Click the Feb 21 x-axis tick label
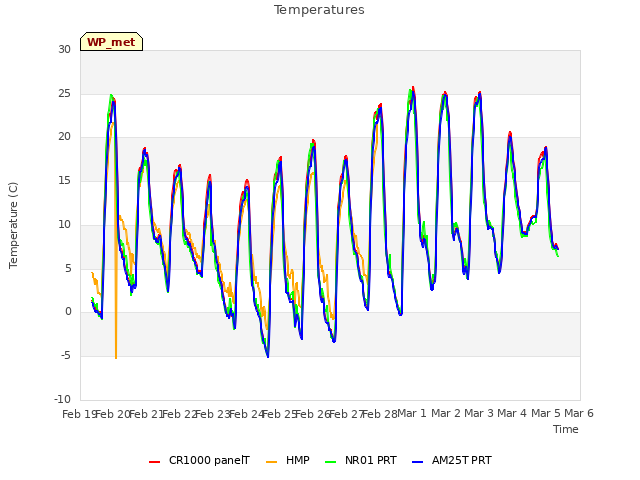This screenshot has height=480, width=640. click(x=146, y=414)
